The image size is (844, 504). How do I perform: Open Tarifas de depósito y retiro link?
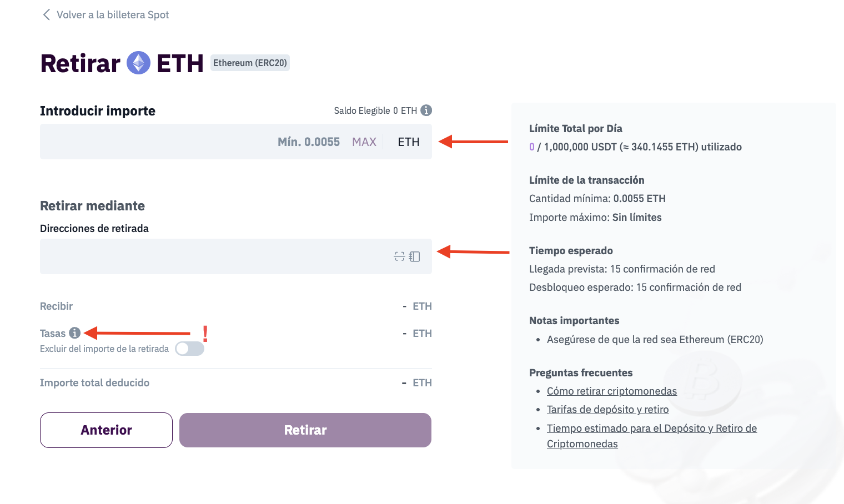(607, 410)
